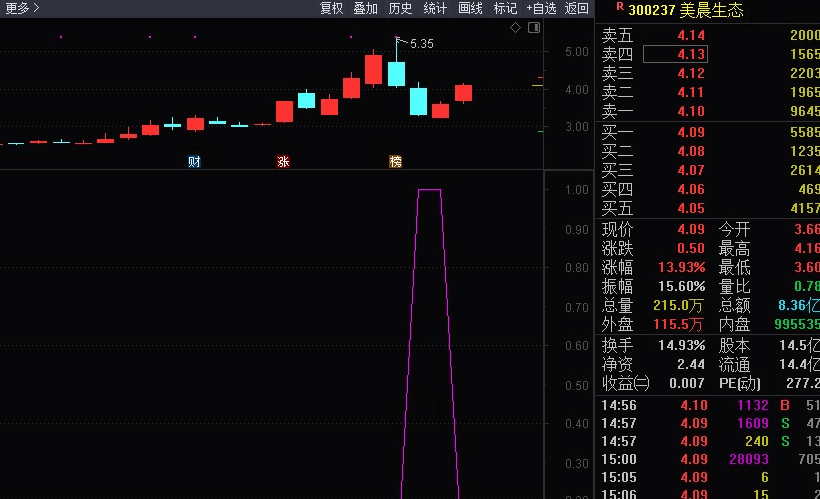
Task: Click the 净资 value 2.44
Action: (x=691, y=364)
